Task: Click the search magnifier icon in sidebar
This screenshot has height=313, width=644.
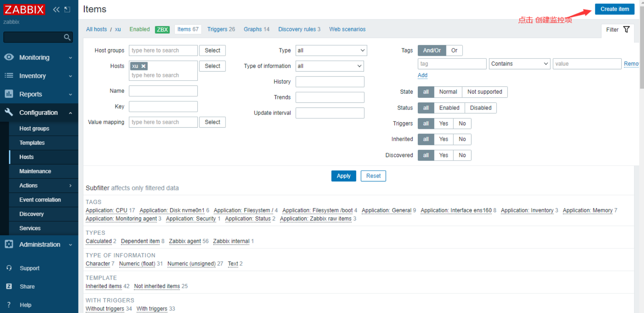Action: (x=67, y=37)
